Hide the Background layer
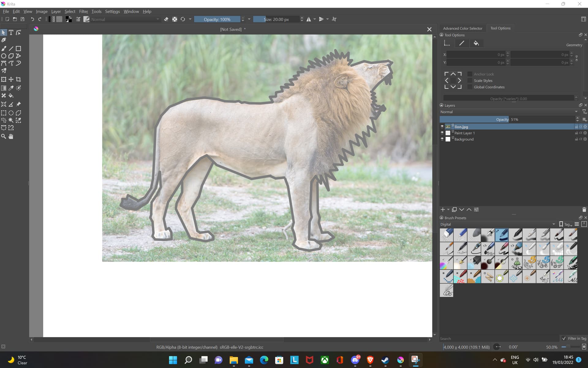 point(442,139)
